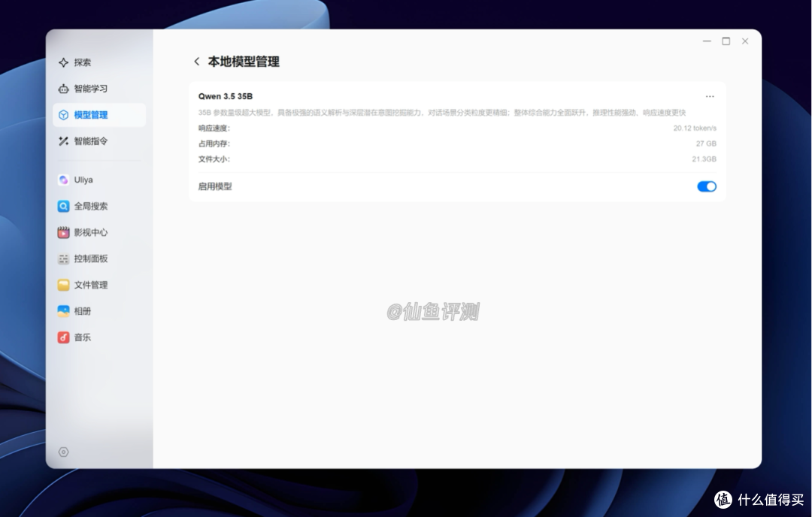Open 影视中心 video center app
This screenshot has width=812, height=517.
coord(83,233)
